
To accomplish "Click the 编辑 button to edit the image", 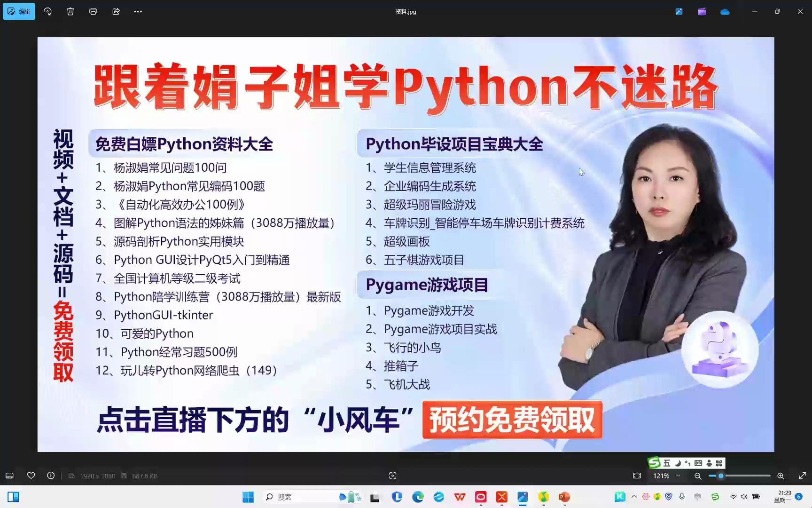I will coord(19,11).
